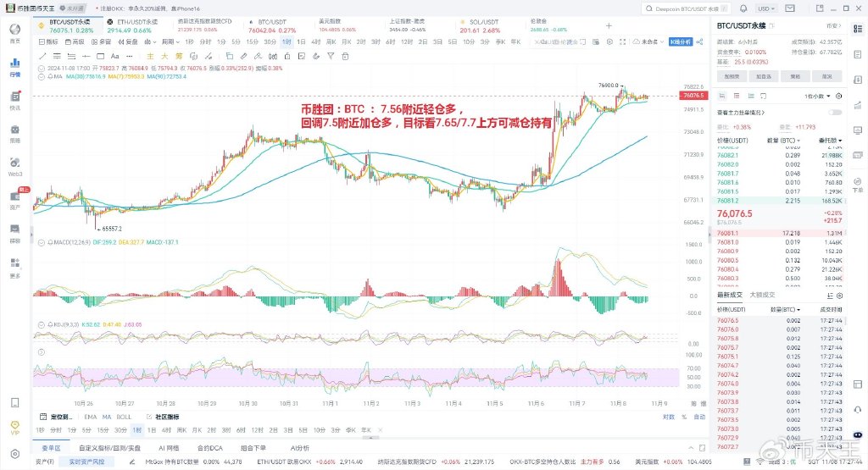The height and width of the screenshot is (470, 868).
Task: Click the EMA quick indicator label
Action: tap(90, 417)
